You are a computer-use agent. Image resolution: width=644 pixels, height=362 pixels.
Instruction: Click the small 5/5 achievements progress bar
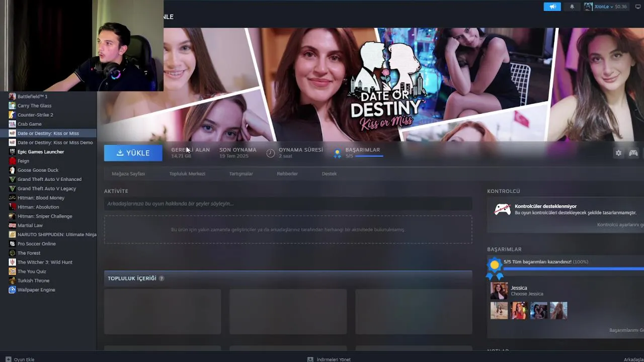pyautogui.click(x=369, y=156)
